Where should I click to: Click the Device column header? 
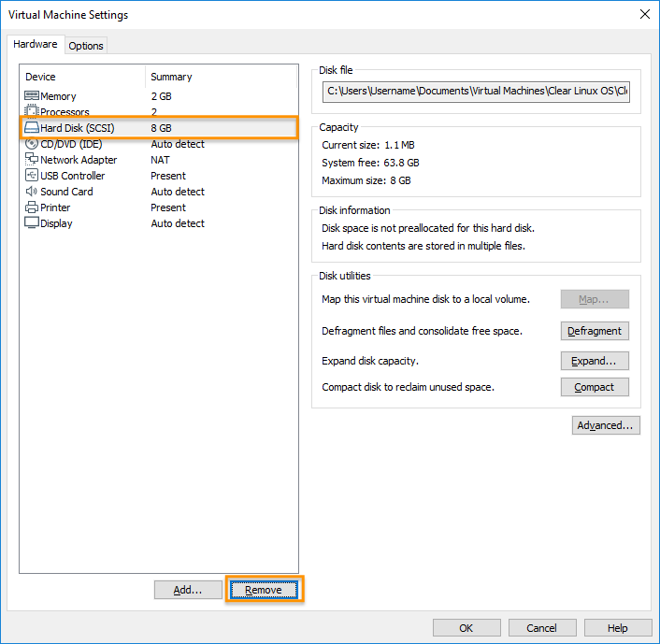point(40,77)
